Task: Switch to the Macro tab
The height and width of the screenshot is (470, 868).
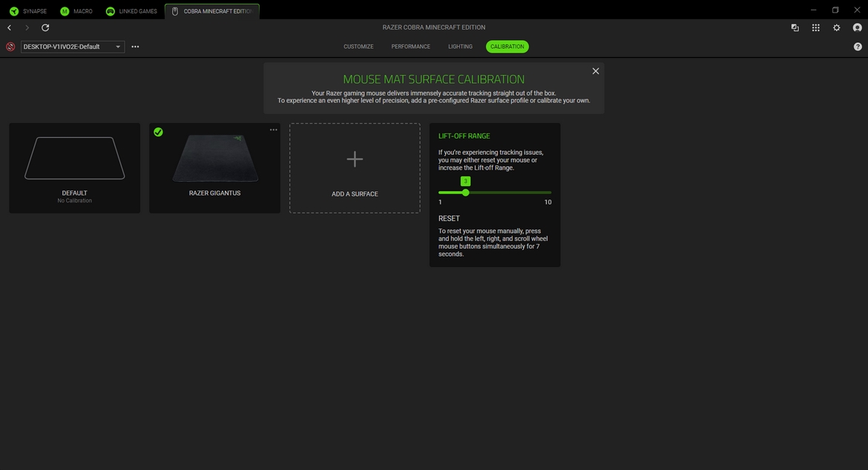Action: [x=76, y=11]
